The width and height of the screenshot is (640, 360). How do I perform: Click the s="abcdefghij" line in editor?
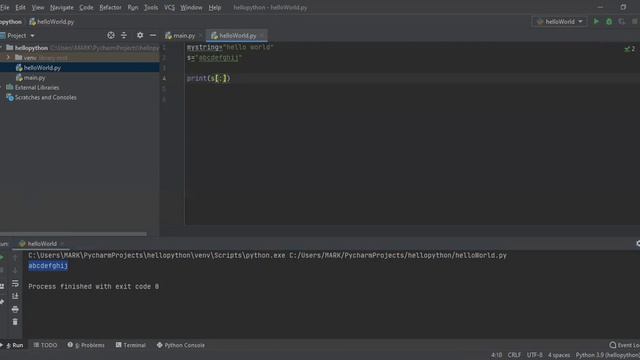tap(214, 58)
